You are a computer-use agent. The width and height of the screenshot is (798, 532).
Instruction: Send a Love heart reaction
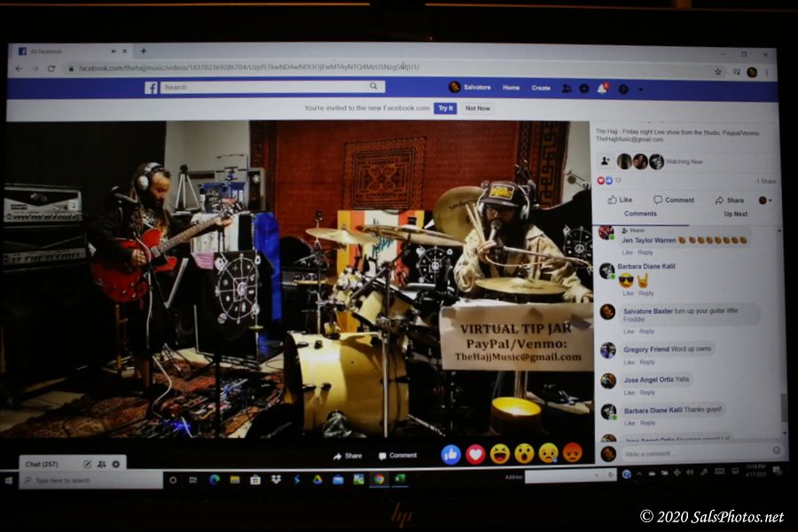click(x=476, y=455)
